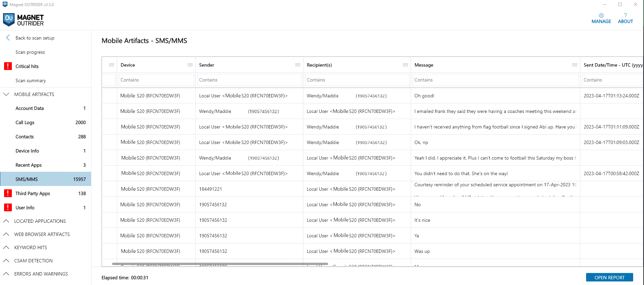644x285 pixels.
Task: Select the date 2023-04-17T00:58:42.000Z
Action: 611,173
